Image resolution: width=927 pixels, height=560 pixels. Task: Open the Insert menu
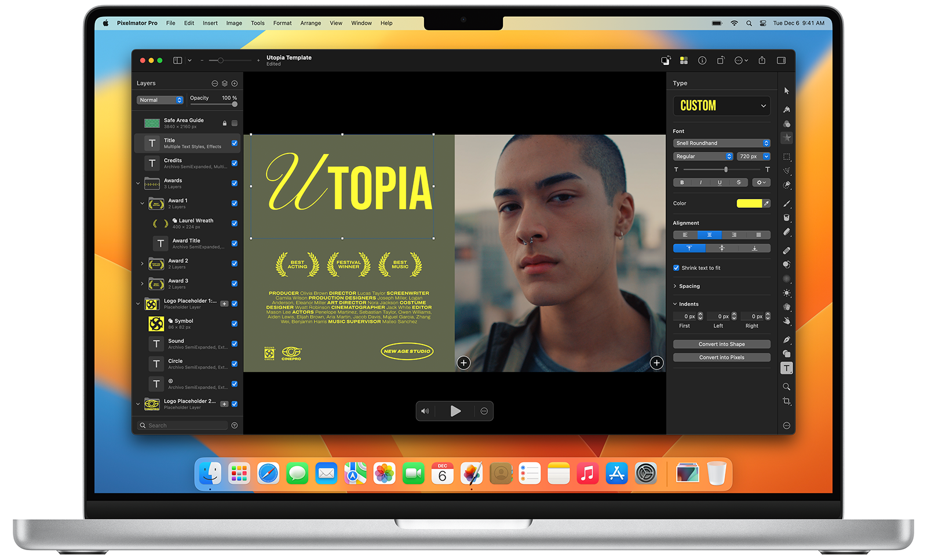pyautogui.click(x=210, y=23)
